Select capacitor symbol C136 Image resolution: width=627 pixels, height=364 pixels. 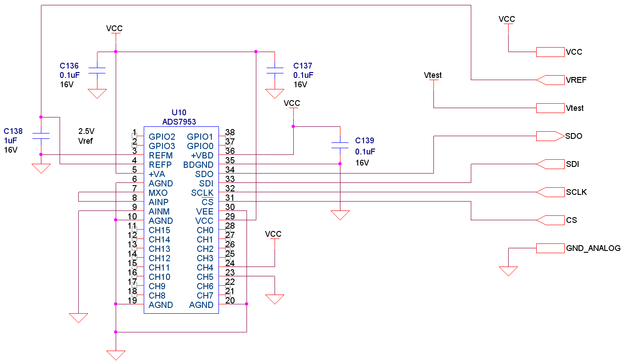pos(97,70)
